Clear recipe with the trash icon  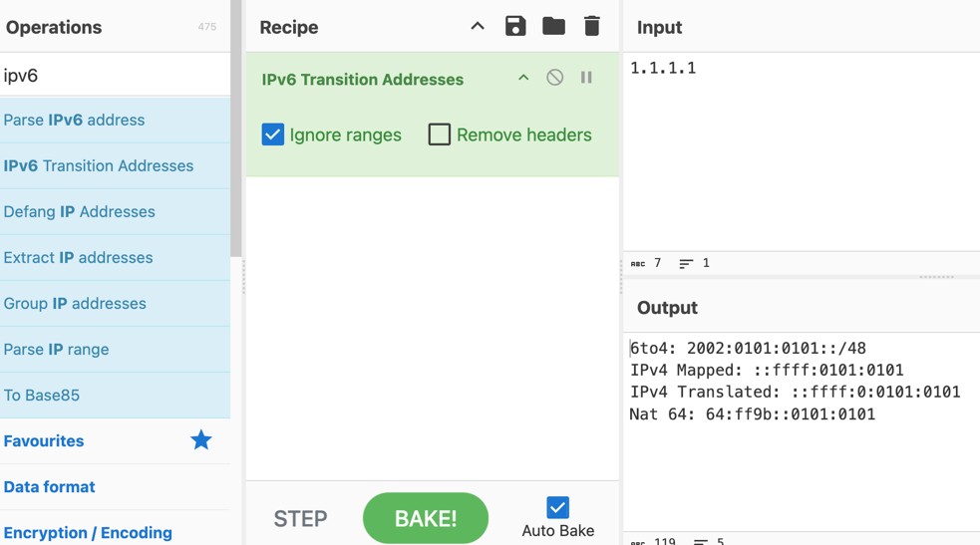[591, 27]
